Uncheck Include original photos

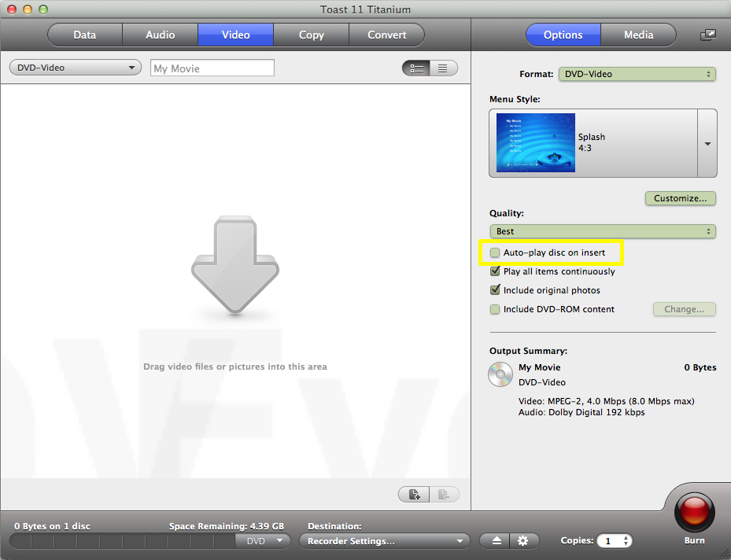495,289
